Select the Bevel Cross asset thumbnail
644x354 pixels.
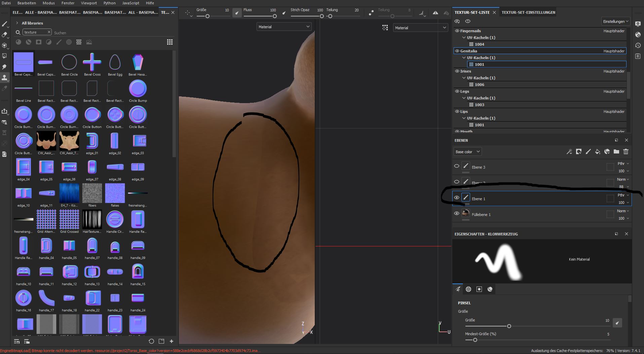click(92, 62)
